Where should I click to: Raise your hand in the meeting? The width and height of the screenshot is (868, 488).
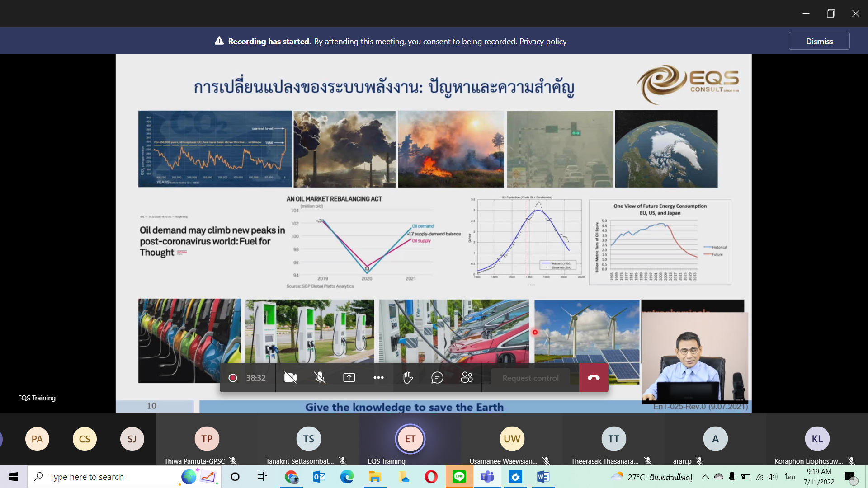tap(408, 378)
